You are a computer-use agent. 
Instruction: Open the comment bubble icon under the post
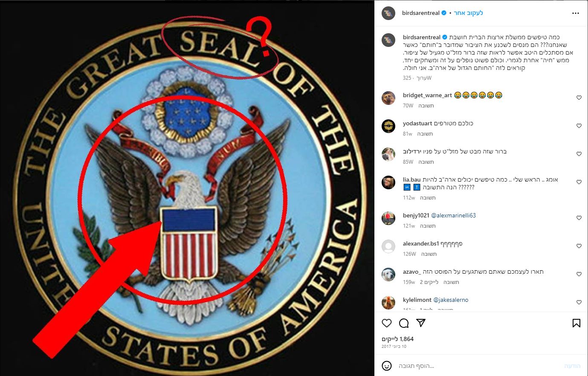(x=404, y=323)
